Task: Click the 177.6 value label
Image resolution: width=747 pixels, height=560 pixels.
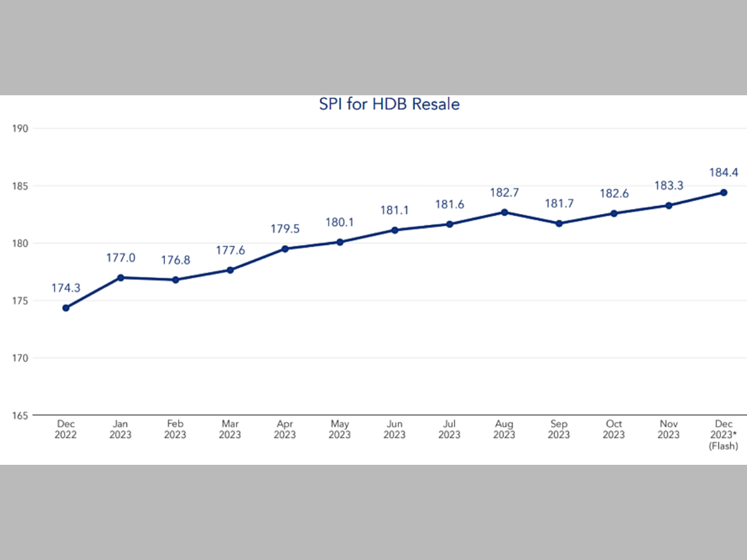Action: point(230,250)
